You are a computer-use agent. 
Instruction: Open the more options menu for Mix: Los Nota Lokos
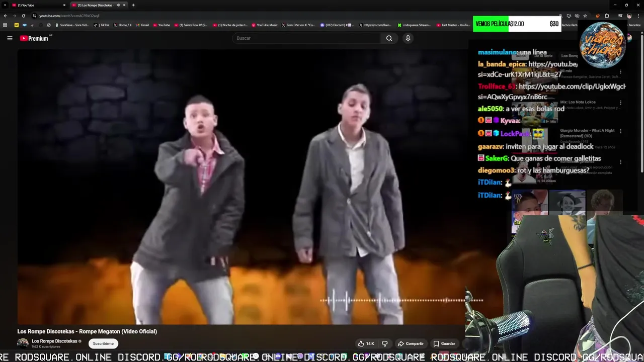620,103
